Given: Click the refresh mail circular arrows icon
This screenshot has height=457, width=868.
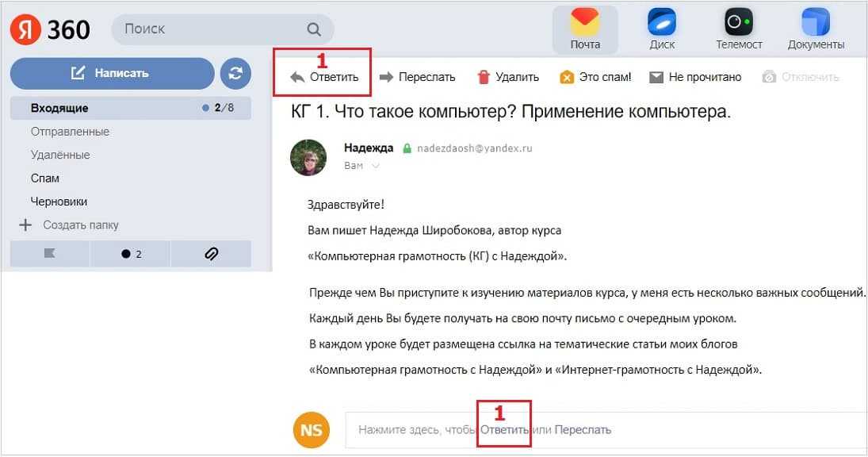Looking at the screenshot, I should 235,73.
